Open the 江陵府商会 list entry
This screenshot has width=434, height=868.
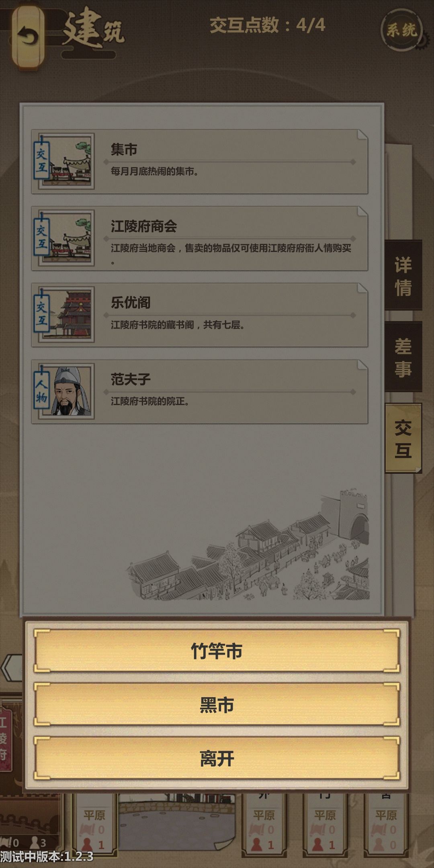(200, 238)
